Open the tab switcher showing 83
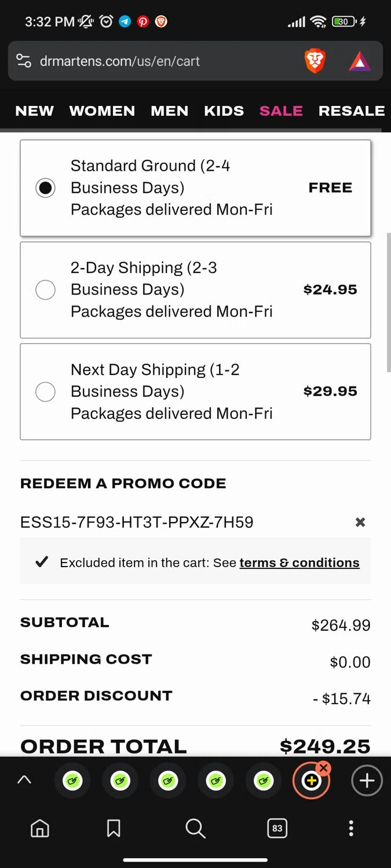The width and height of the screenshot is (391, 868). pyautogui.click(x=277, y=828)
